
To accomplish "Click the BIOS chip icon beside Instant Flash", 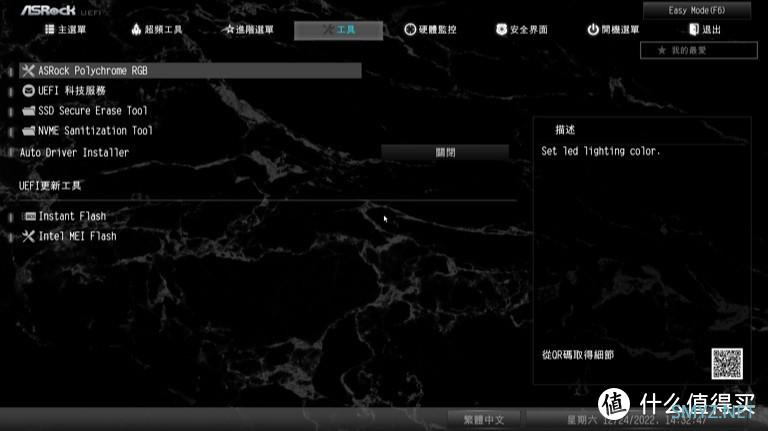I will (x=30, y=216).
